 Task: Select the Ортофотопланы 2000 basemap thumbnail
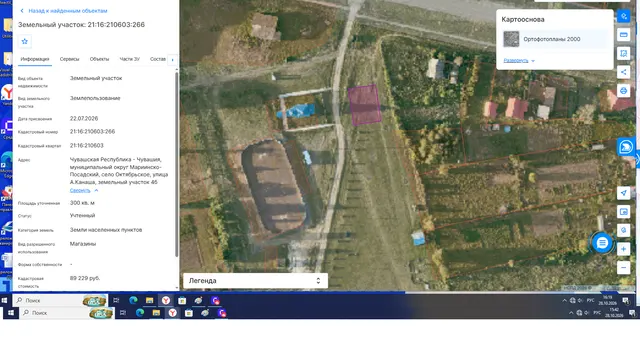[x=511, y=39]
